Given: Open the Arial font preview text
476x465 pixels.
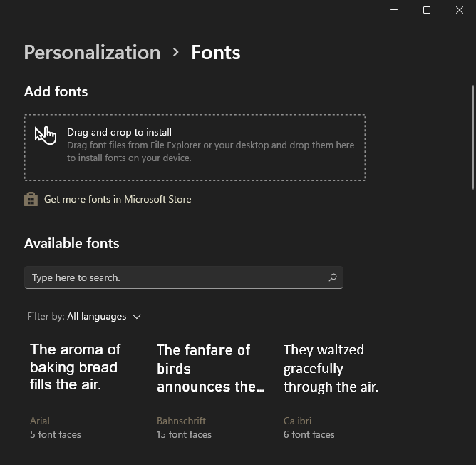Looking at the screenshot, I should pyautogui.click(x=76, y=367).
